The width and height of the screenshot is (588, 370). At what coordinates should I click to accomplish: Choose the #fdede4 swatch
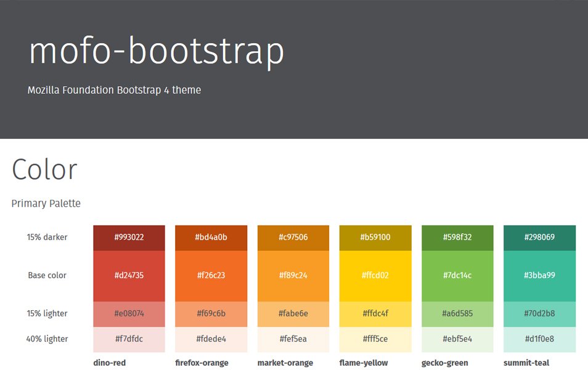pos(211,340)
